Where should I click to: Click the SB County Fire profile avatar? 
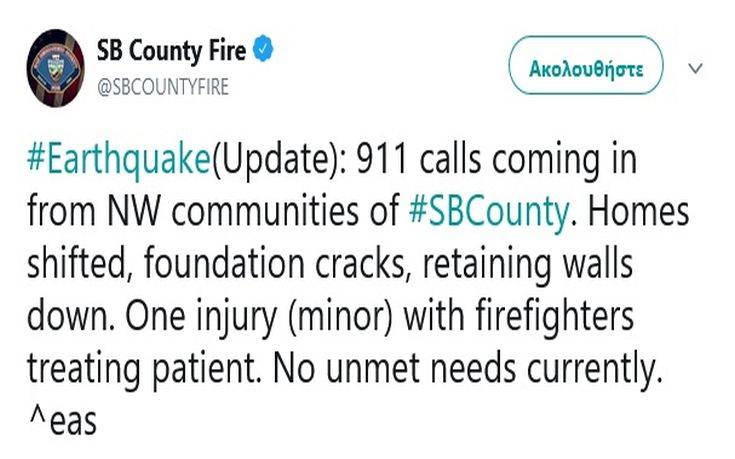click(56, 67)
